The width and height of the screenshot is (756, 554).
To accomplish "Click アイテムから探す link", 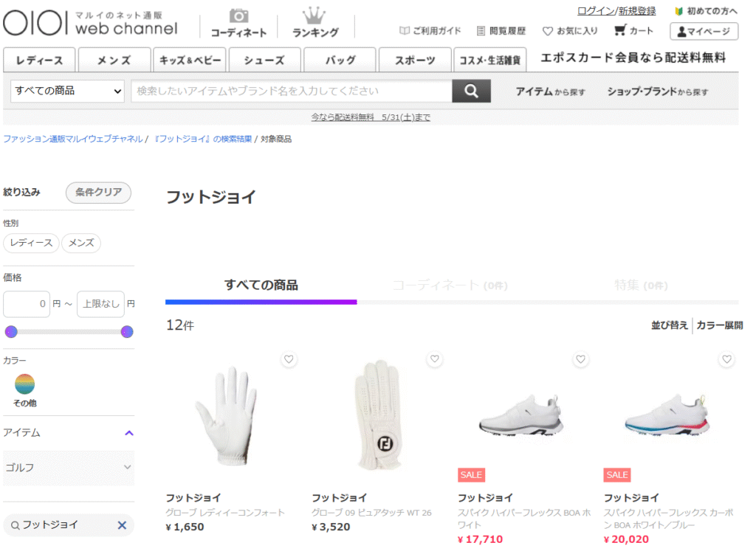I will (x=550, y=91).
